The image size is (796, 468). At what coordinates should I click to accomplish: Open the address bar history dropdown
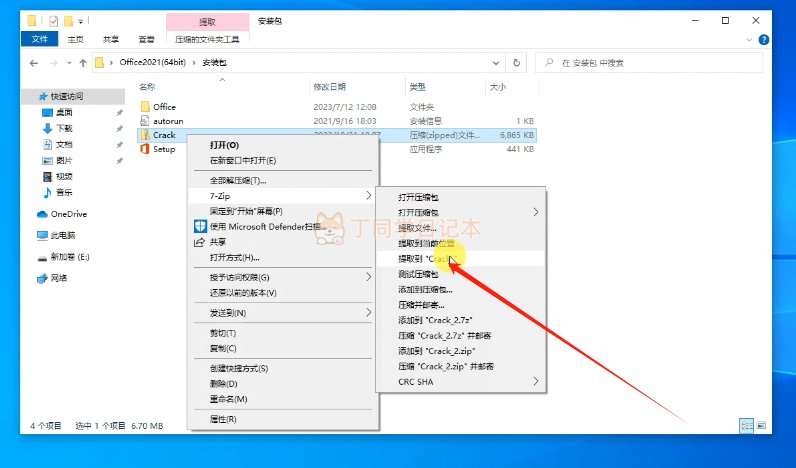495,63
